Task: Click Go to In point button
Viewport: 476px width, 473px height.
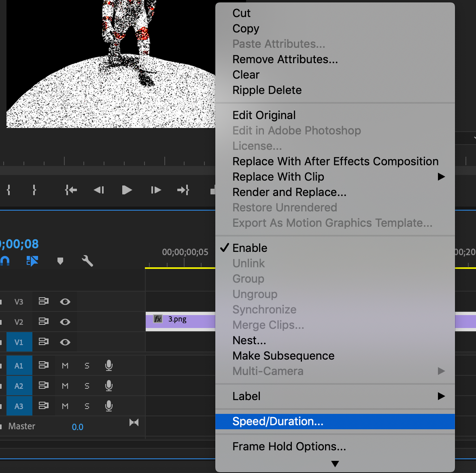Action: pos(71,190)
